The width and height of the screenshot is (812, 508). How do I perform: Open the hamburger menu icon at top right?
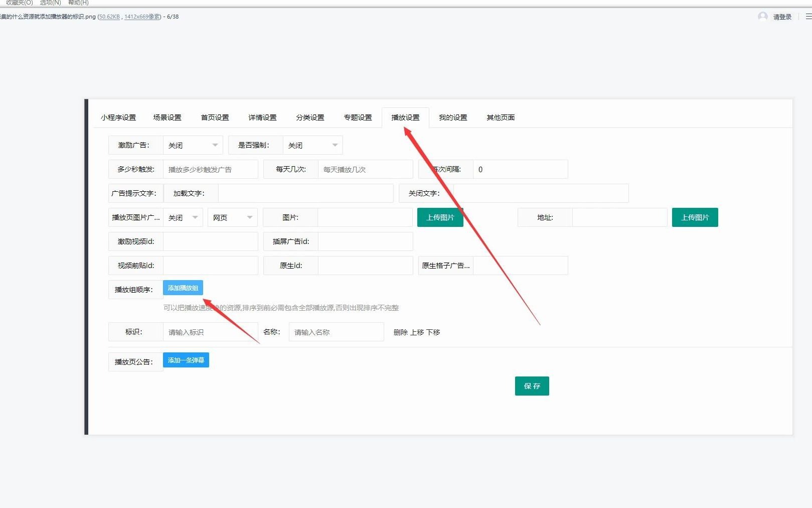click(x=808, y=17)
